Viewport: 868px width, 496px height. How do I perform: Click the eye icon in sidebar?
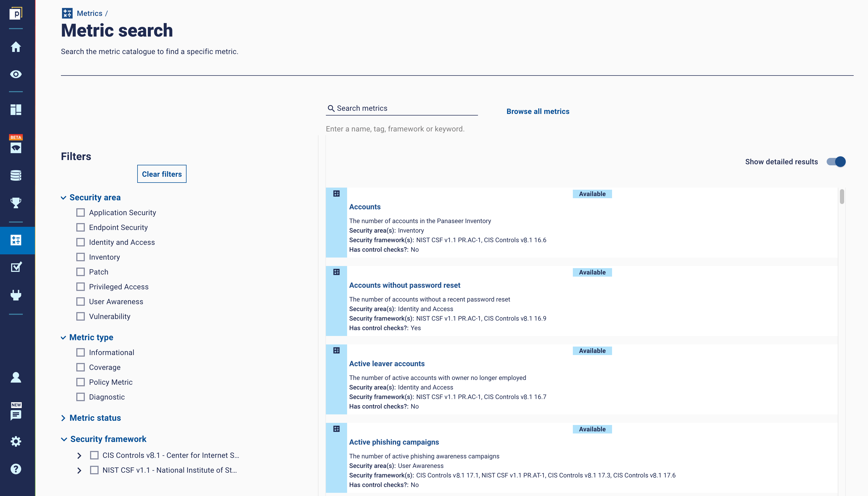(x=16, y=74)
